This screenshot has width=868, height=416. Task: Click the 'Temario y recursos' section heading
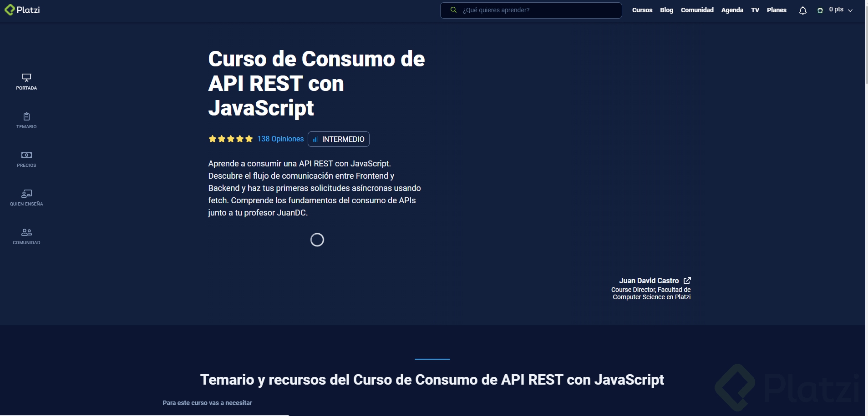432,380
